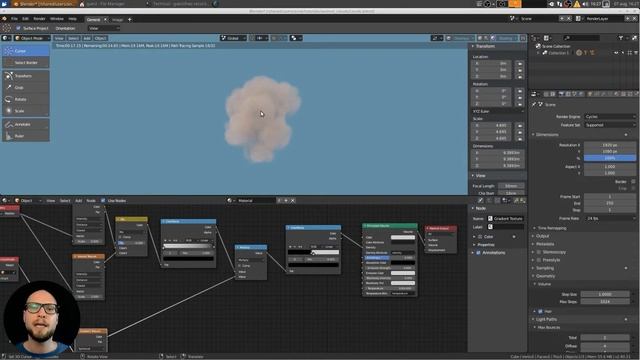Lock the Scale X value

(x=520, y=126)
